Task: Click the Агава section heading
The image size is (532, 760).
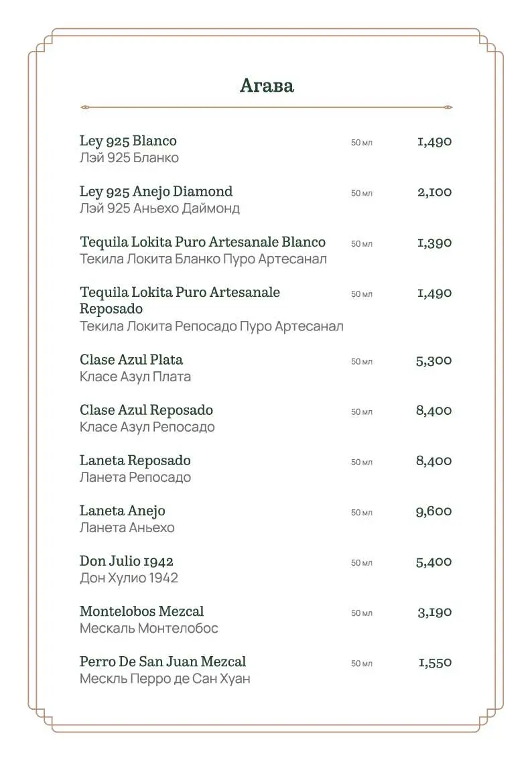Action: click(267, 85)
